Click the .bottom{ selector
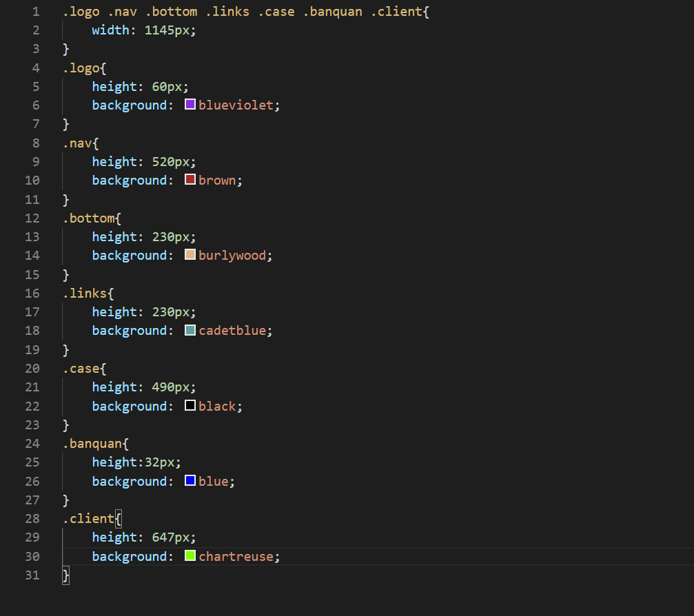The width and height of the screenshot is (694, 616). [x=92, y=218]
